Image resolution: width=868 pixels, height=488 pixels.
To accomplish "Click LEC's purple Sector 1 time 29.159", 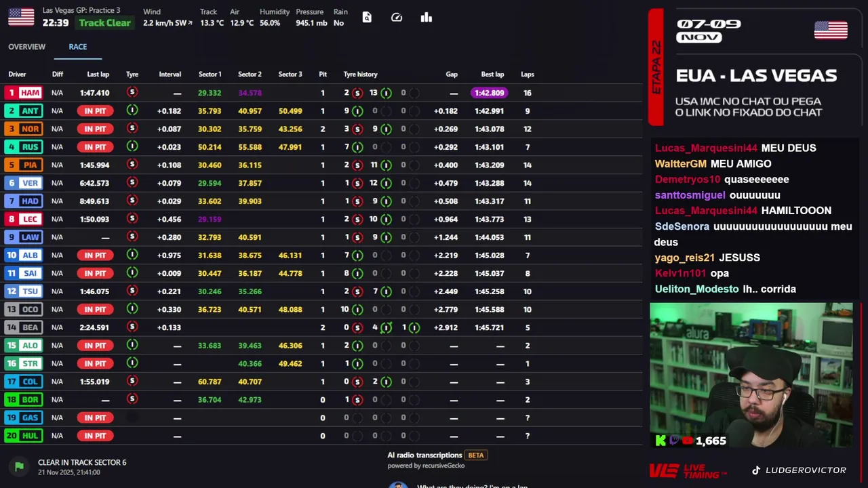I will (210, 219).
